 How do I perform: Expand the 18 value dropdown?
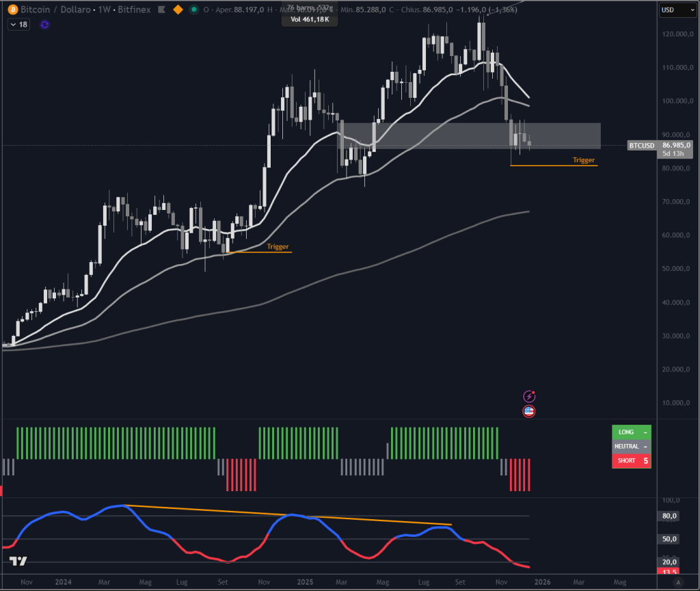click(x=18, y=24)
